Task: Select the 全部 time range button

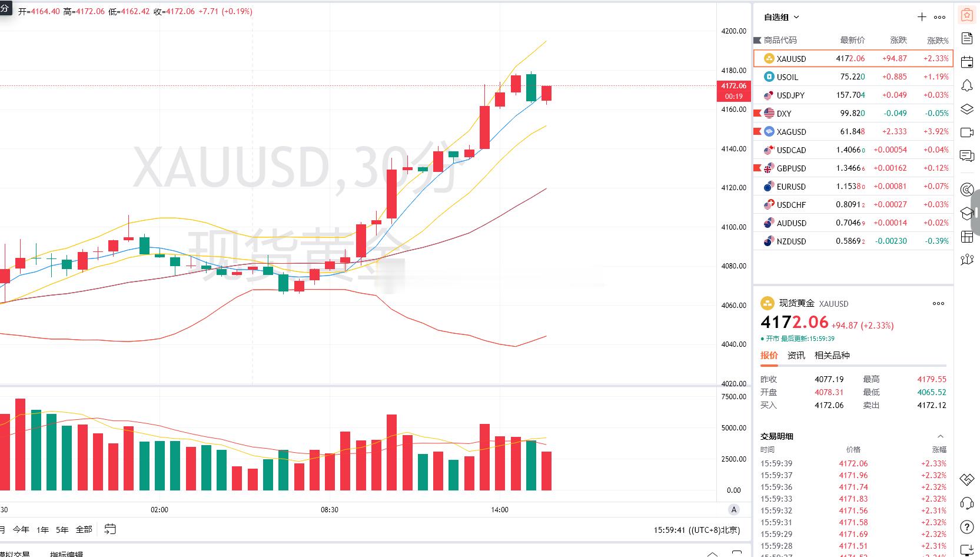Action: (x=84, y=529)
